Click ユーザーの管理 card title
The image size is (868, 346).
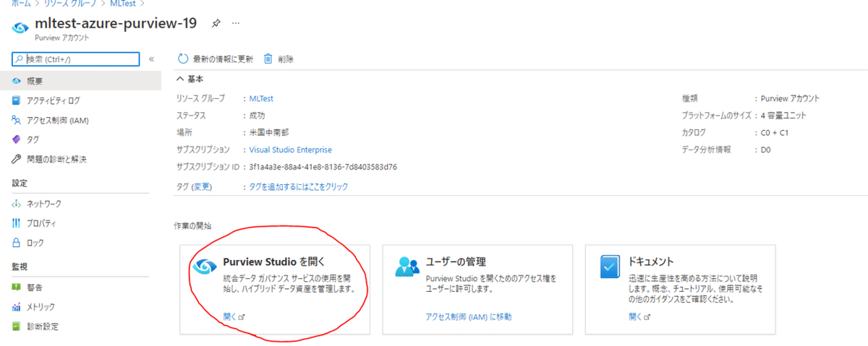coord(456,261)
